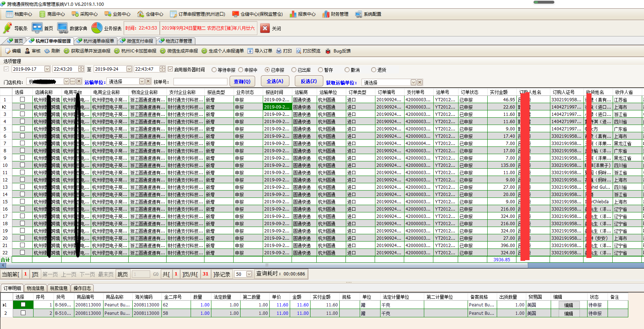This screenshot has height=329, width=644.
Task: Expand the page size 50 dropdown
Action: [249, 274]
